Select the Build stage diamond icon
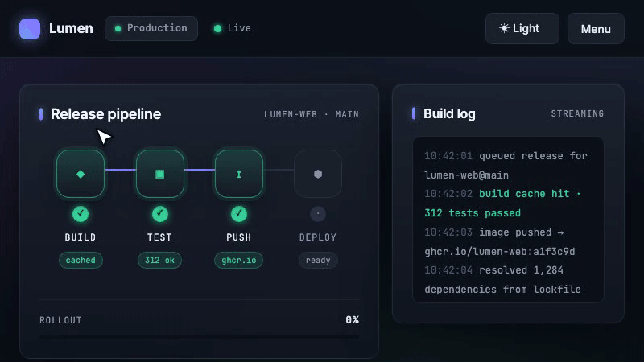The width and height of the screenshot is (644, 362). [80, 174]
